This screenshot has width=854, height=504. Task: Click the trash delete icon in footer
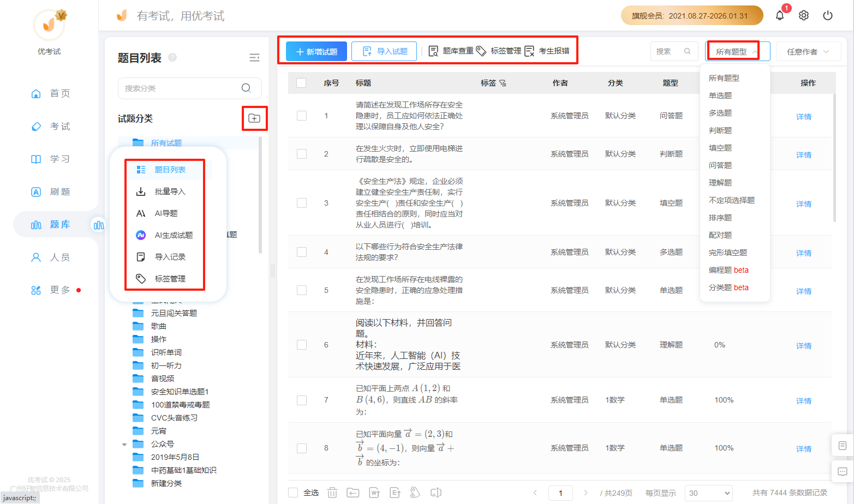(x=332, y=493)
